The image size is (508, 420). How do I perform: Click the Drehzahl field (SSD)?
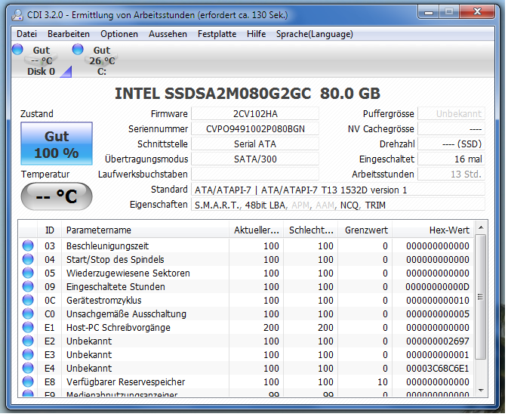(451, 144)
